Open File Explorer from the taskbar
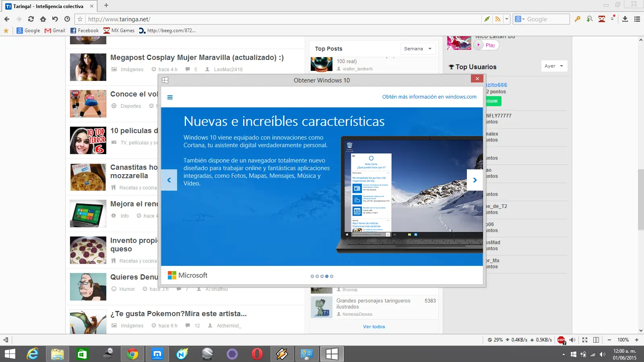This screenshot has width=644, height=362. pos(58,354)
